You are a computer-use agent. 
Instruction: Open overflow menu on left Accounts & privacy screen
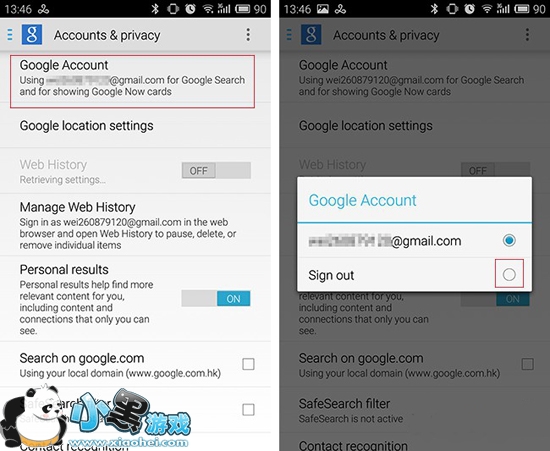pyautogui.click(x=248, y=35)
